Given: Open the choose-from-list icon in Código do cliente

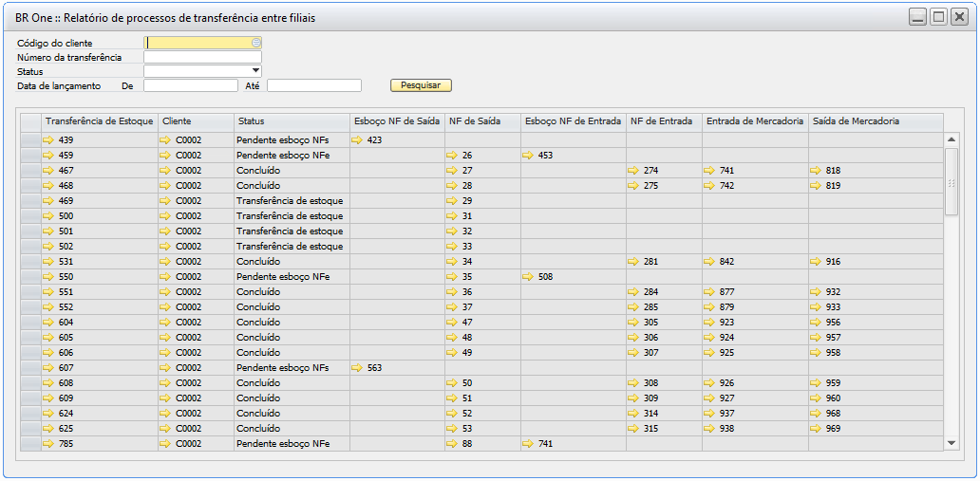Looking at the screenshot, I should point(255,43).
